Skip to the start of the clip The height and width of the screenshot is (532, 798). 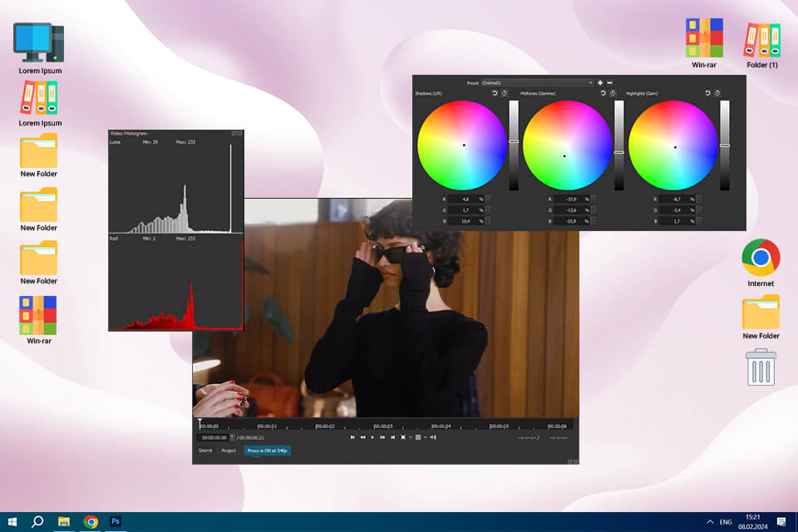coord(352,437)
